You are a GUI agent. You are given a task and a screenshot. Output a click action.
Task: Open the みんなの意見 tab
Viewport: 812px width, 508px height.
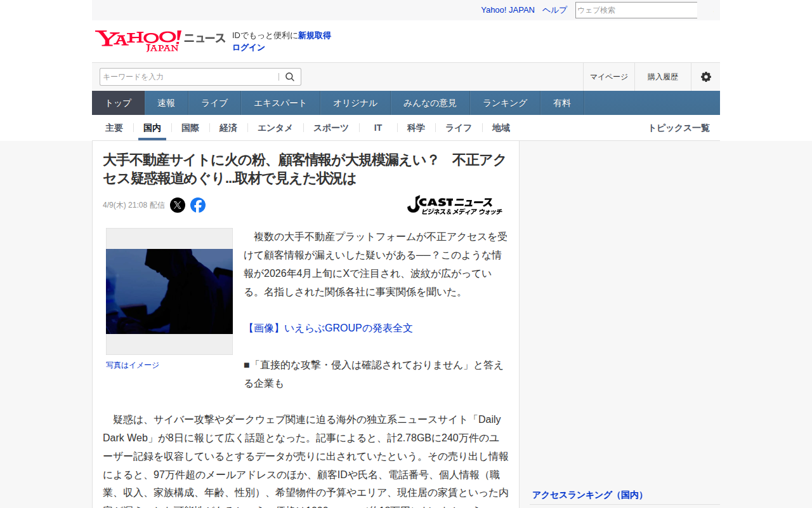pos(430,103)
